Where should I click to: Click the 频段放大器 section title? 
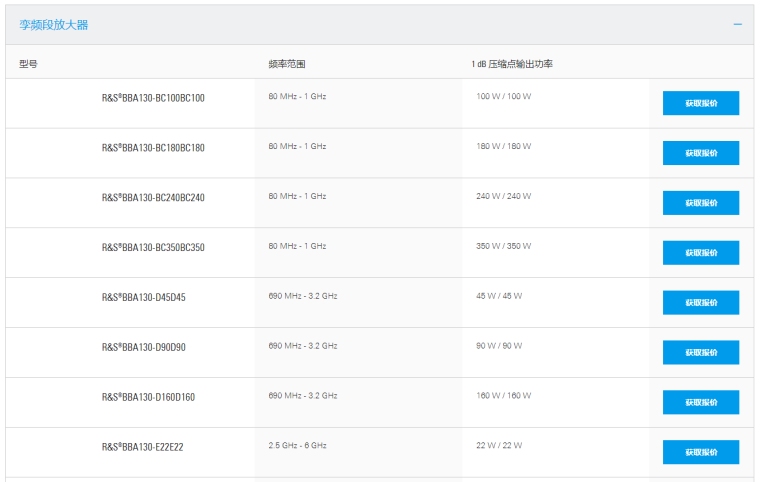pyautogui.click(x=54, y=24)
